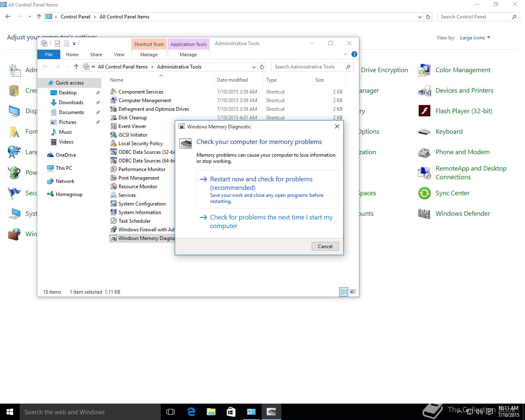This screenshot has height=420, width=525.
Task: Select the Print Management icon
Action: click(x=114, y=178)
